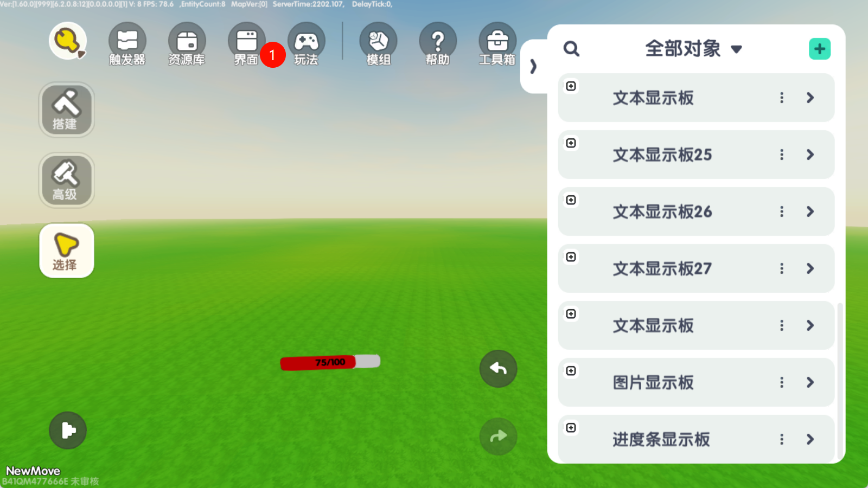Image resolution: width=868 pixels, height=488 pixels.
Task: Open the 界面 interface editor
Action: (246, 44)
